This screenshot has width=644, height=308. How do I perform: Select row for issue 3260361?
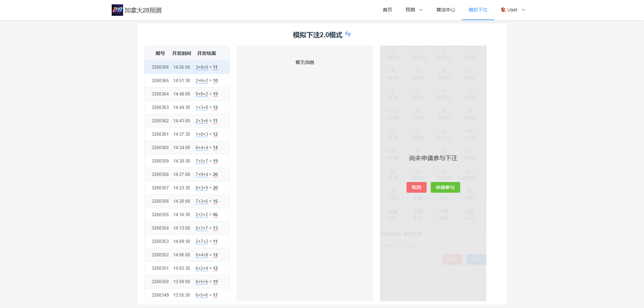[x=187, y=134]
